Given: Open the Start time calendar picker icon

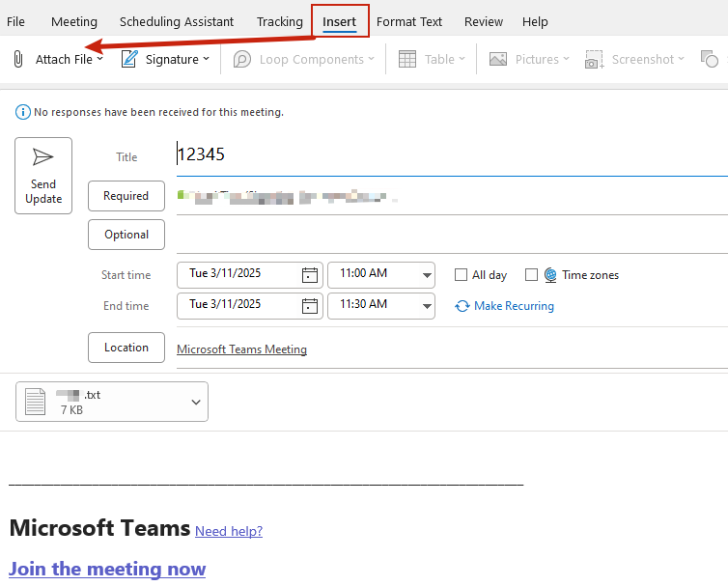Looking at the screenshot, I should pyautogui.click(x=310, y=275).
